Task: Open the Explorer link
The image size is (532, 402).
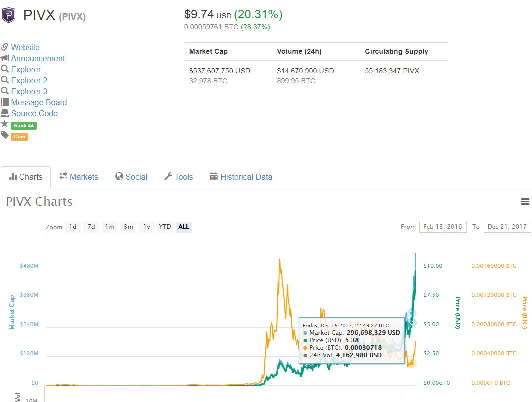Action: click(x=26, y=69)
